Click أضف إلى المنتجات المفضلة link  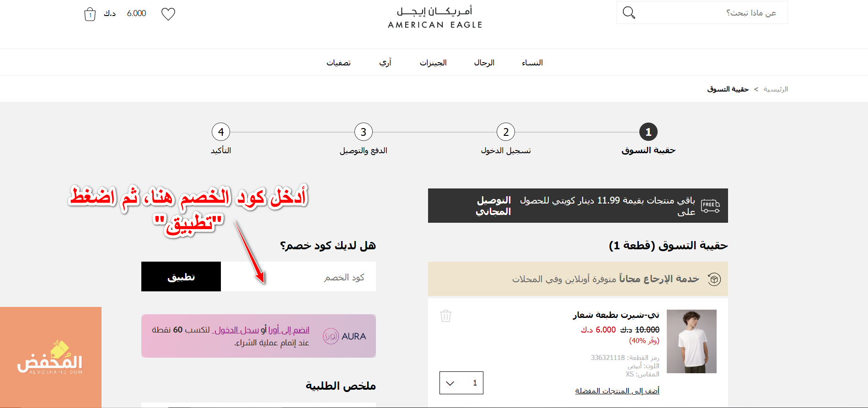point(617,391)
